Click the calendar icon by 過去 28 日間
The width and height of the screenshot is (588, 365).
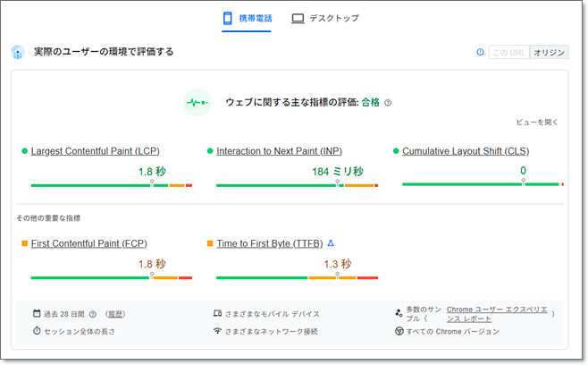click(x=37, y=313)
